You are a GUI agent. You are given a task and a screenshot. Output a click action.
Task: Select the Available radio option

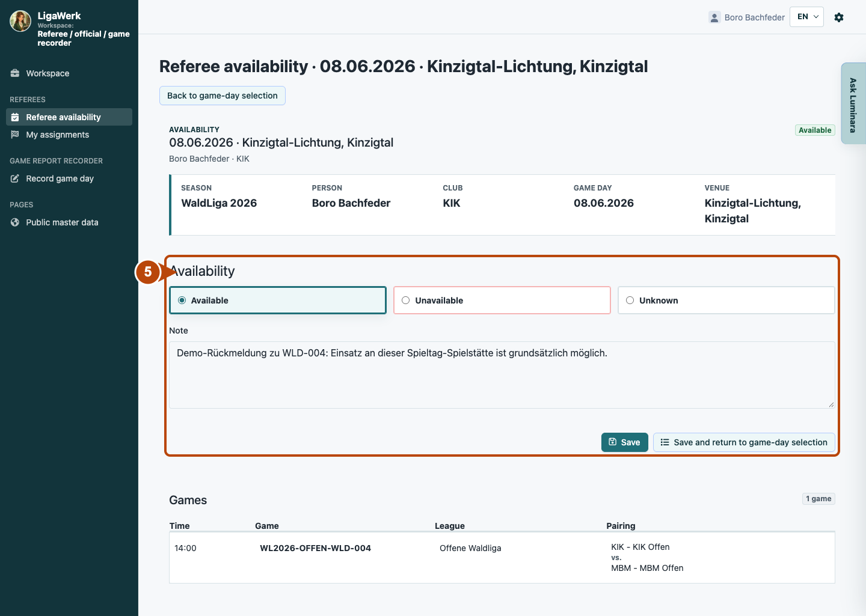[x=278, y=300]
